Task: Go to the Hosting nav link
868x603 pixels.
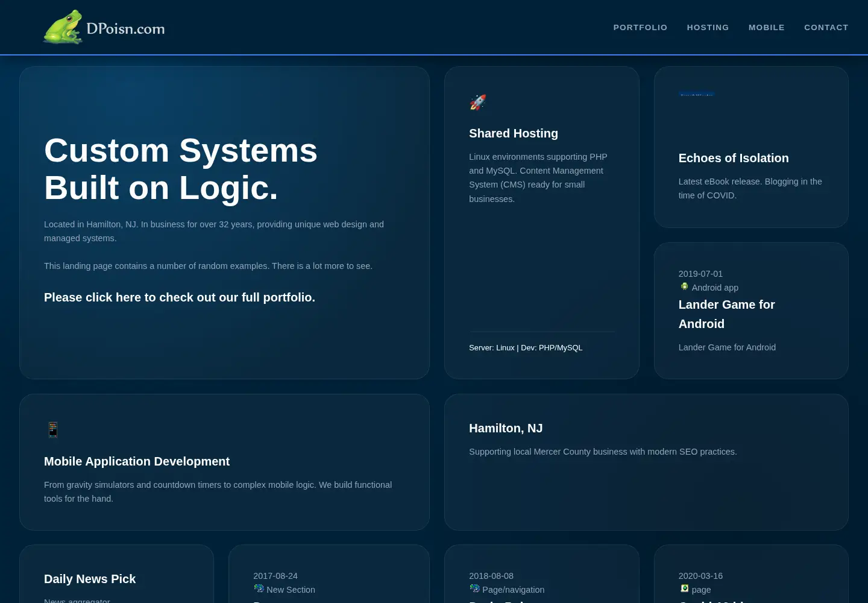Action: tap(708, 28)
